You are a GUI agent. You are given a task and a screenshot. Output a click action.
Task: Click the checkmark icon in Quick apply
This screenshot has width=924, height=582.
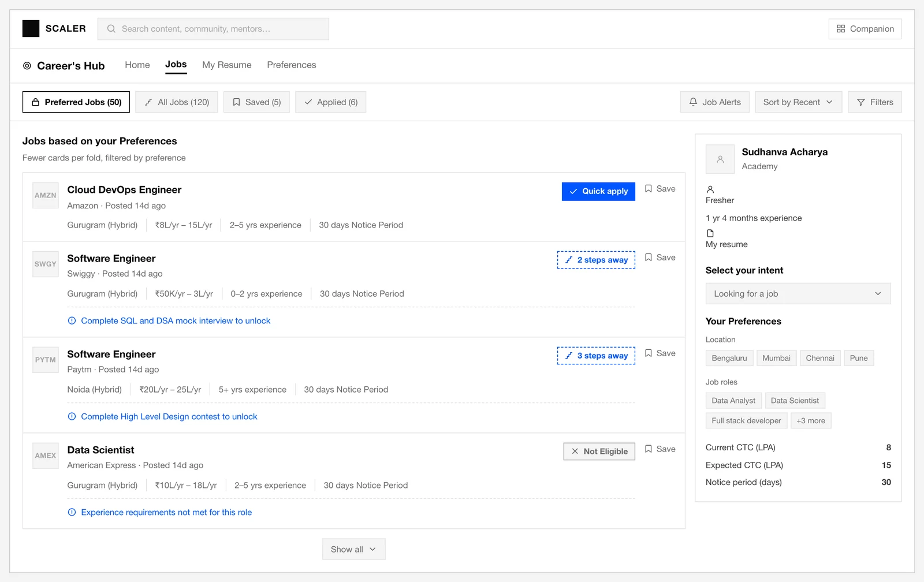click(x=573, y=192)
